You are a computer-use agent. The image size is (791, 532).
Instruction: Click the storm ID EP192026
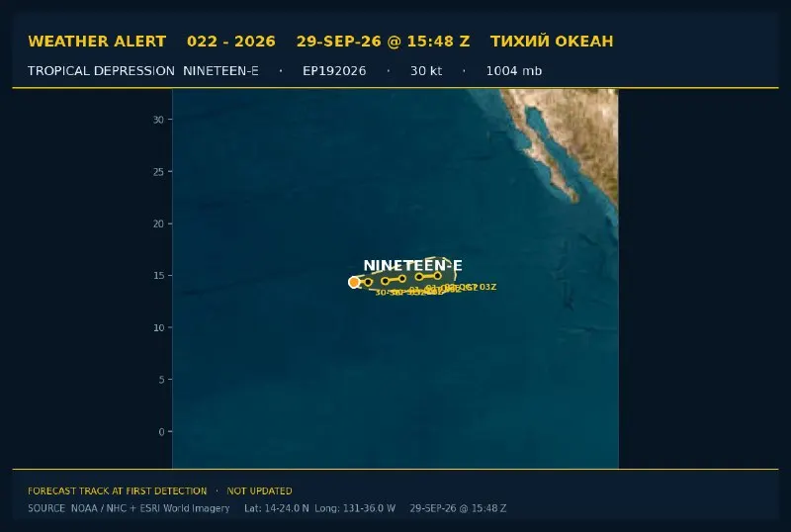(334, 70)
